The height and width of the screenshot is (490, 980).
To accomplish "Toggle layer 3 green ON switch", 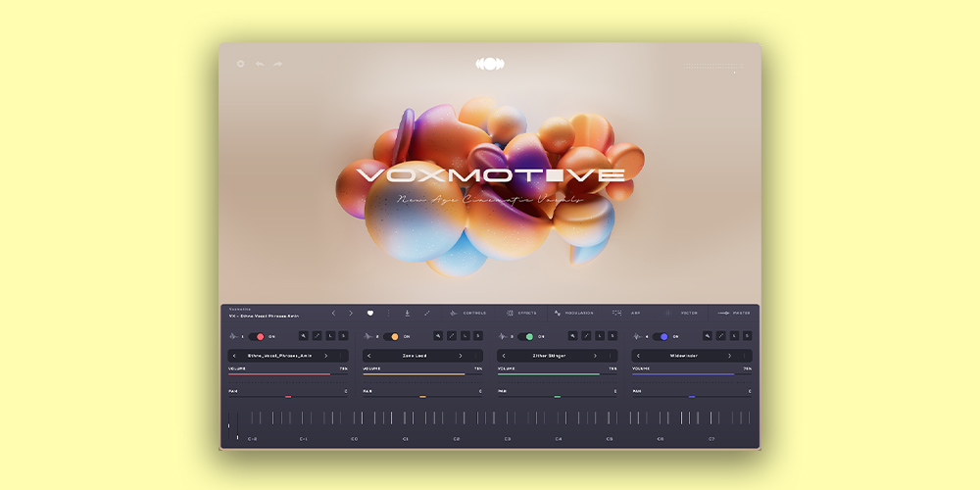I will click(526, 336).
